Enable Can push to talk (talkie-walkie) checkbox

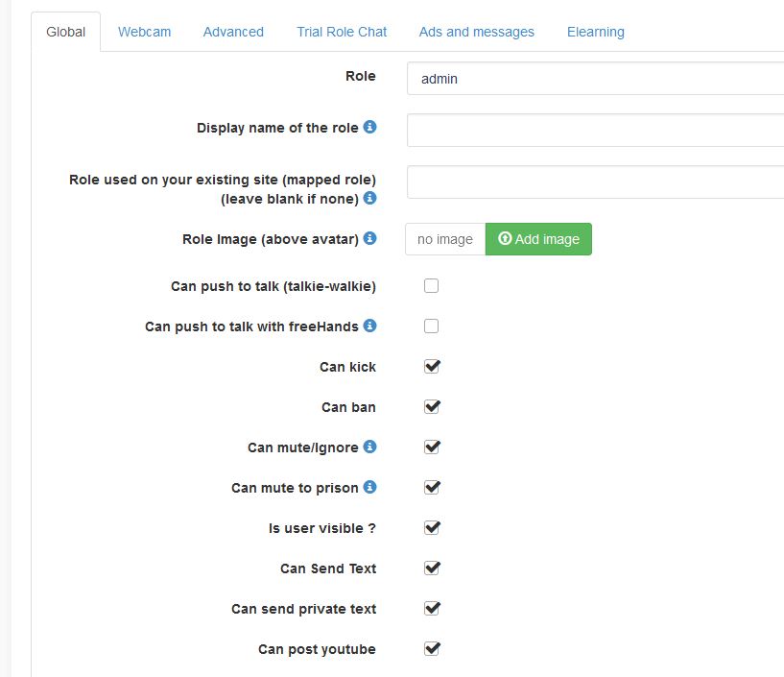tap(432, 286)
